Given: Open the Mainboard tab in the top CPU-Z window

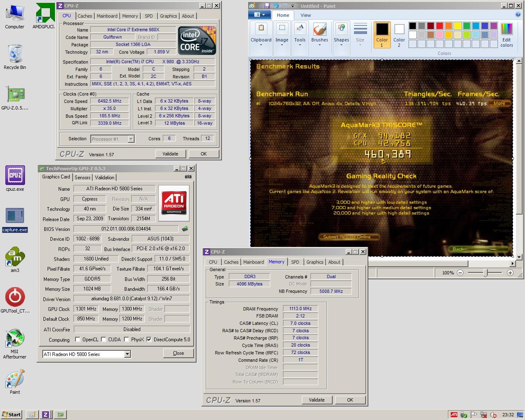Looking at the screenshot, I should click(107, 16).
